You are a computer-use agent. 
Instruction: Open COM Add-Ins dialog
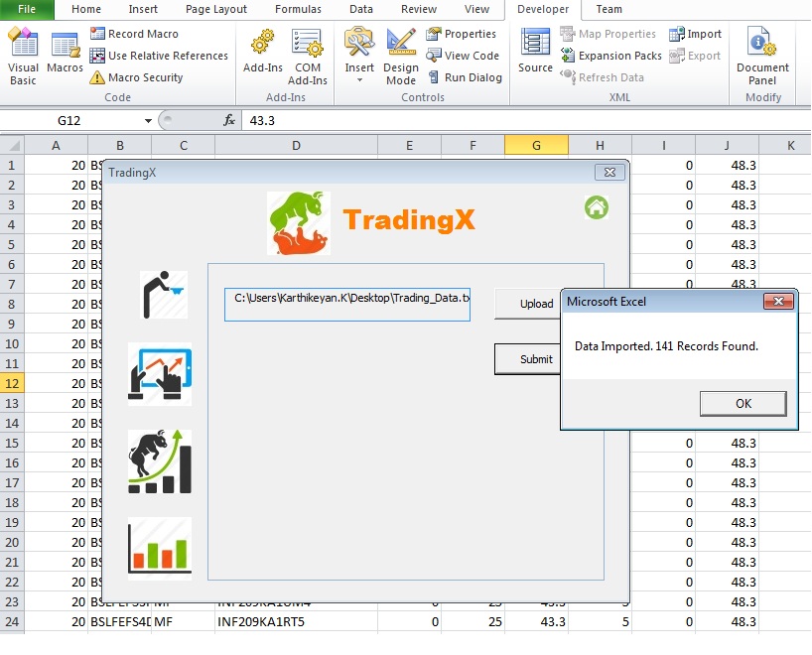(308, 57)
